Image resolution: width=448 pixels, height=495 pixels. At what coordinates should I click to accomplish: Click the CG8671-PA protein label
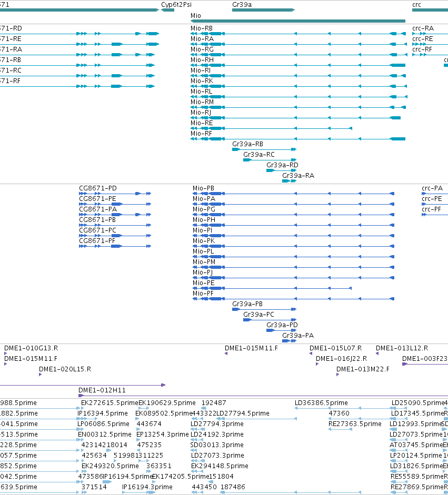[x=98, y=209]
